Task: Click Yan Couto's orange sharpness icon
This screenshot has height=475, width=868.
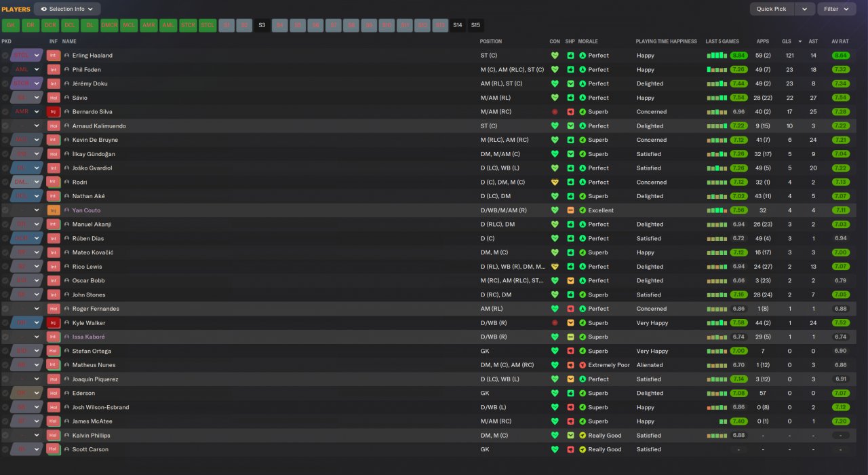Action: click(570, 210)
